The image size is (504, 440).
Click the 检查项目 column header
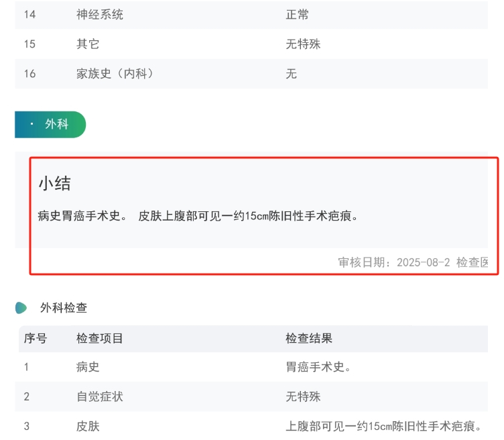[100, 339]
